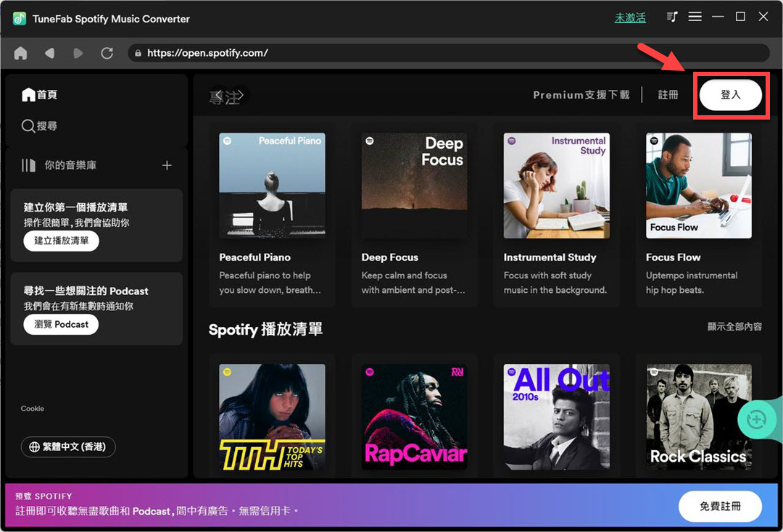783x532 pixels.
Task: Open Spotify 播放清單 section heading
Action: click(x=265, y=329)
